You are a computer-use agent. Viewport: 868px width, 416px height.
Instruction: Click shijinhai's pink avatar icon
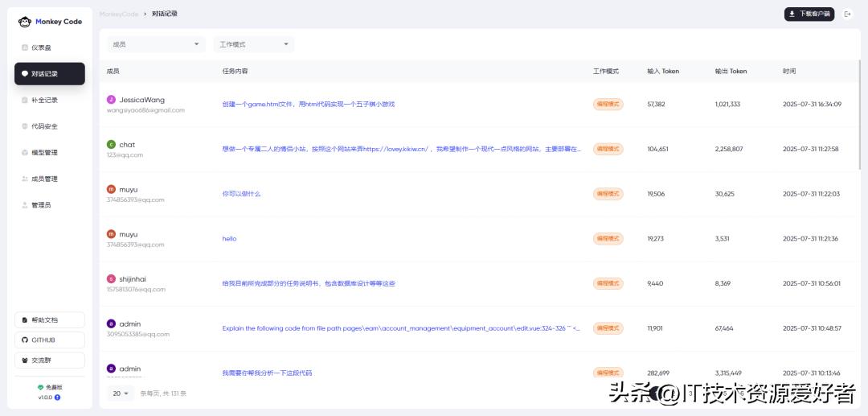point(111,279)
